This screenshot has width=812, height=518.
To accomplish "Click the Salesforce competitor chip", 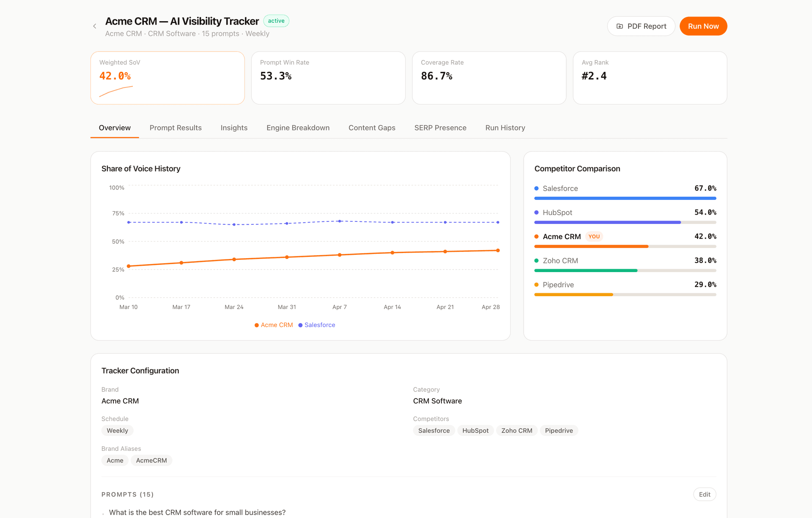I will [x=434, y=431].
